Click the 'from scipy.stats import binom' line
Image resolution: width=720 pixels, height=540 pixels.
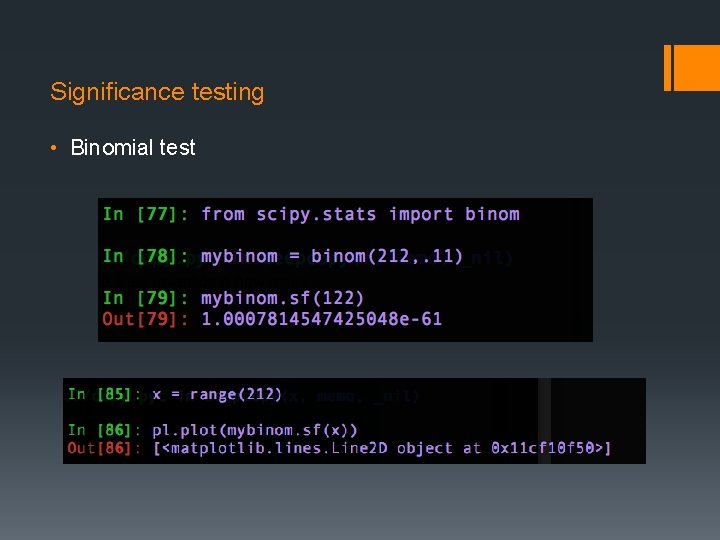tap(360, 214)
